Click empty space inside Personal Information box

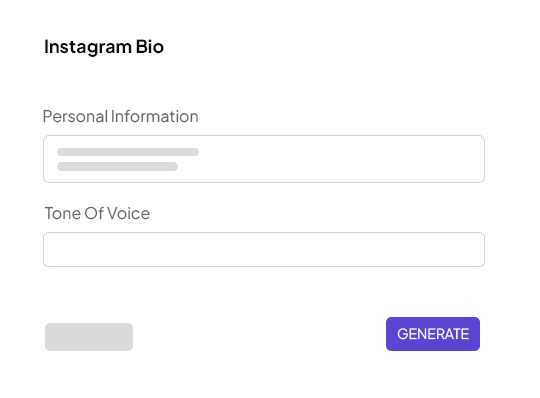341,159
